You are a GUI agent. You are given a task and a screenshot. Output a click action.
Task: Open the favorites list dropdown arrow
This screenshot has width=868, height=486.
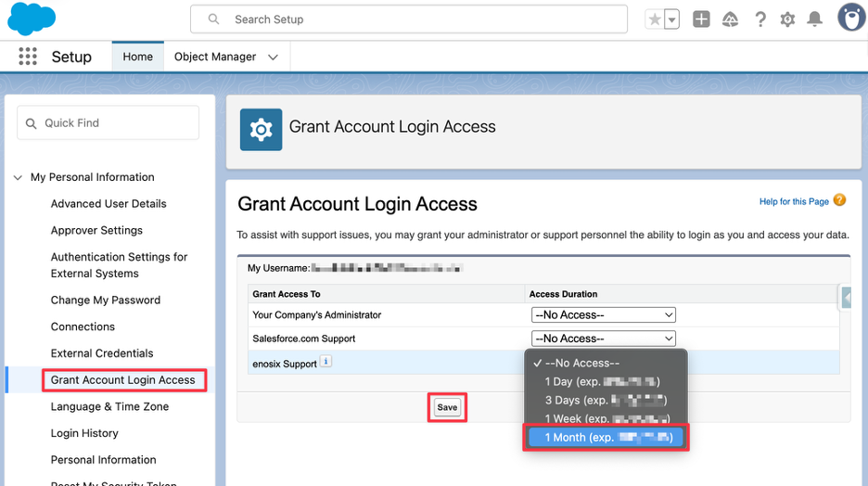coord(671,19)
